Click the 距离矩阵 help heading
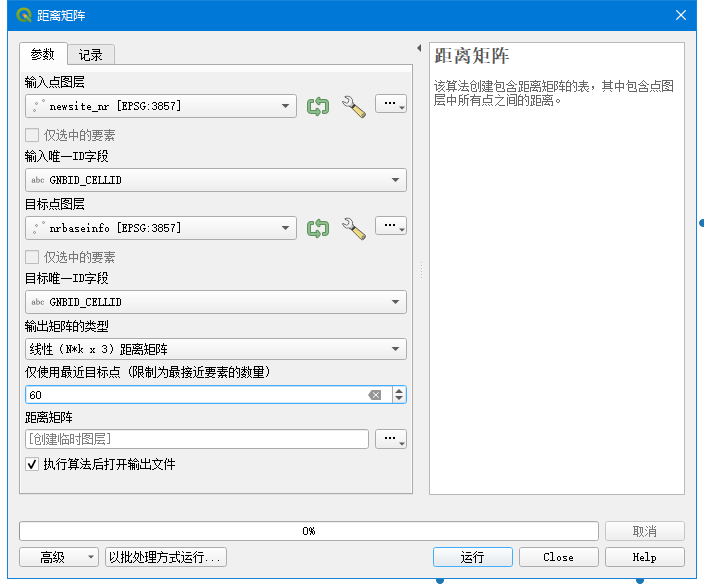Screen dimensions: 704x586 point(471,56)
